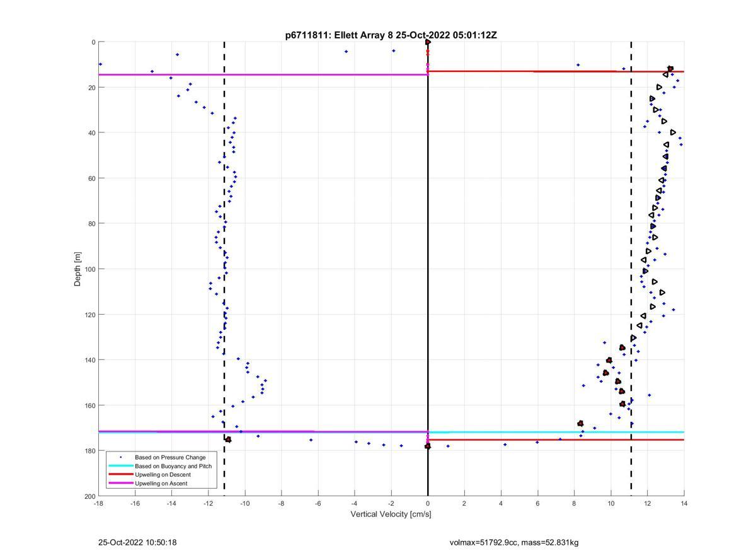Click the x-axis tick label '14'
This screenshot has width=756, height=558.
[684, 503]
